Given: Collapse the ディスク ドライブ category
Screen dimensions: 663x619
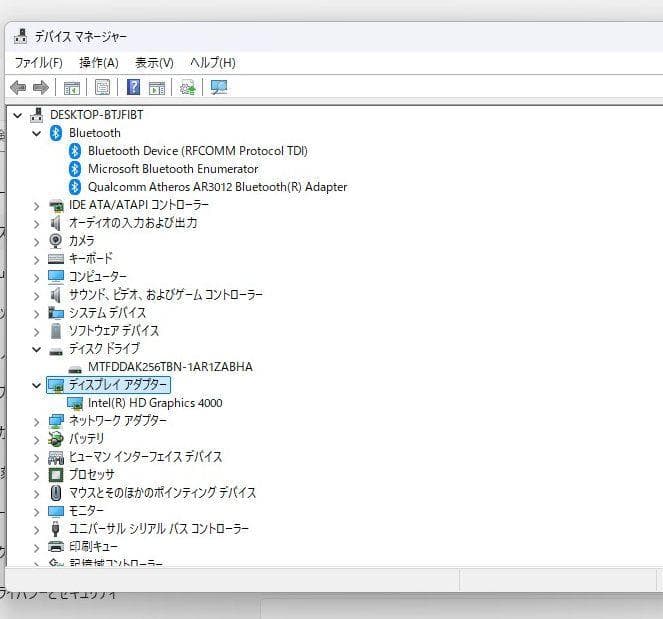Looking at the screenshot, I should (37, 349).
